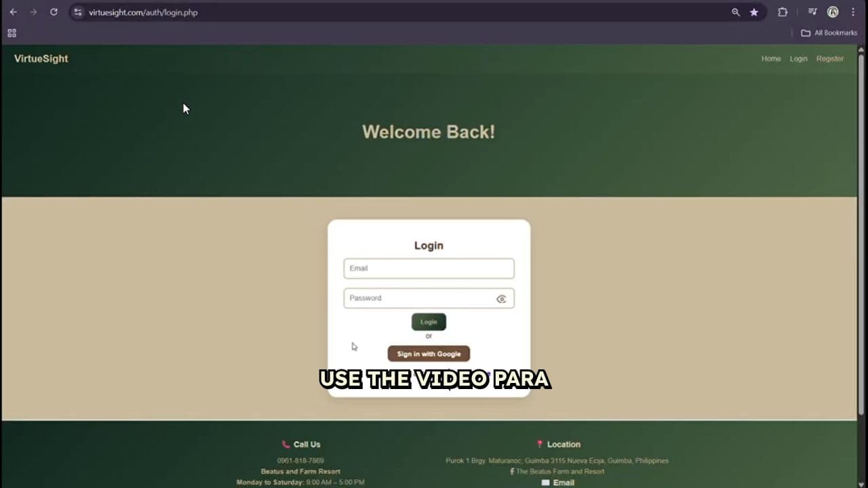Go to Home in the navigation bar
This screenshot has width=868, height=488.
pyautogui.click(x=771, y=59)
